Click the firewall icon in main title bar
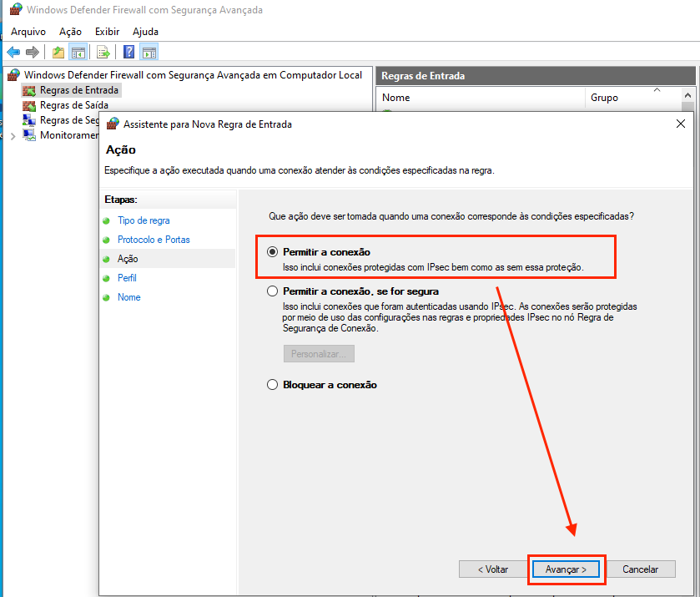The height and width of the screenshot is (597, 700). click(x=16, y=9)
